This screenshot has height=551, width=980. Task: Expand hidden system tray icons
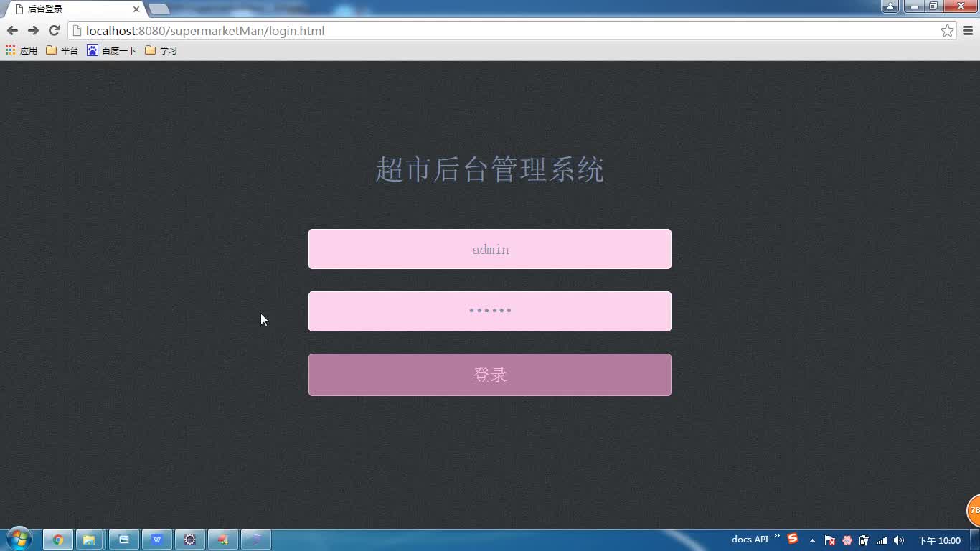[812, 540]
